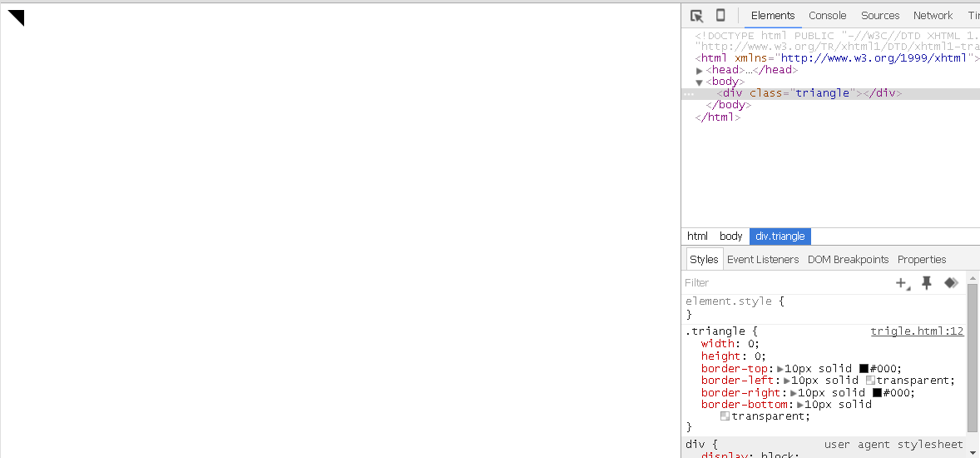Select the html xmlns DOM node
980x458 pixels.
pyautogui.click(x=838, y=58)
